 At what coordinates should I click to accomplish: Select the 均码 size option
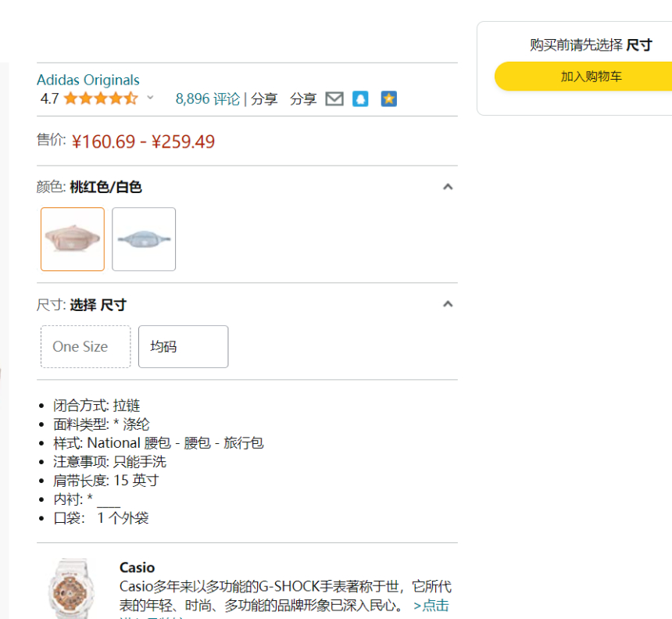(x=183, y=346)
